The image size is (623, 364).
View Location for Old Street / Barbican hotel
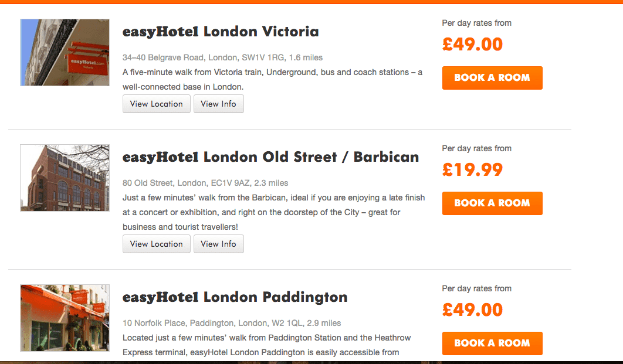157,244
